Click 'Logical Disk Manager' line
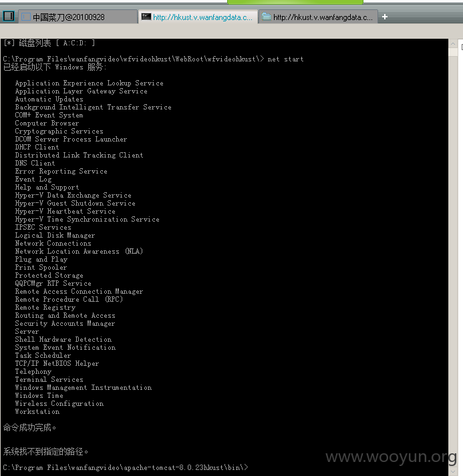This screenshot has width=463, height=476. pyautogui.click(x=55, y=235)
